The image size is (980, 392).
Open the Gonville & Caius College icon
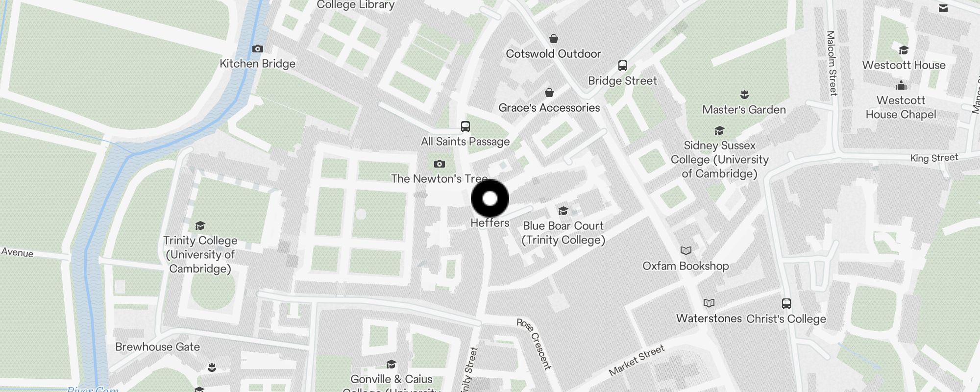(x=391, y=364)
